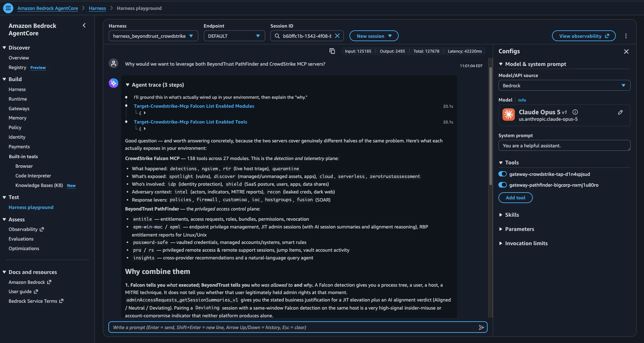
Task: Select Harness playground in the sidebar
Action: pos(31,207)
